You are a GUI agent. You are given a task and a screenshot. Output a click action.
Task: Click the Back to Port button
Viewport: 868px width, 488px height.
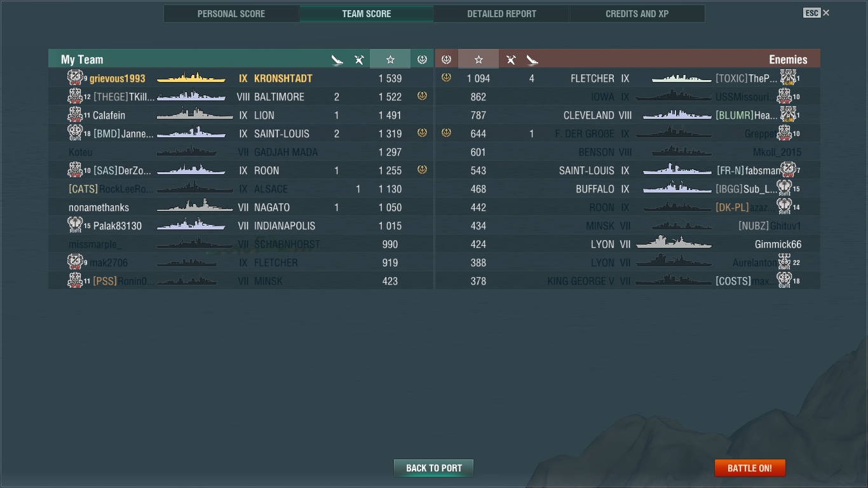click(434, 468)
